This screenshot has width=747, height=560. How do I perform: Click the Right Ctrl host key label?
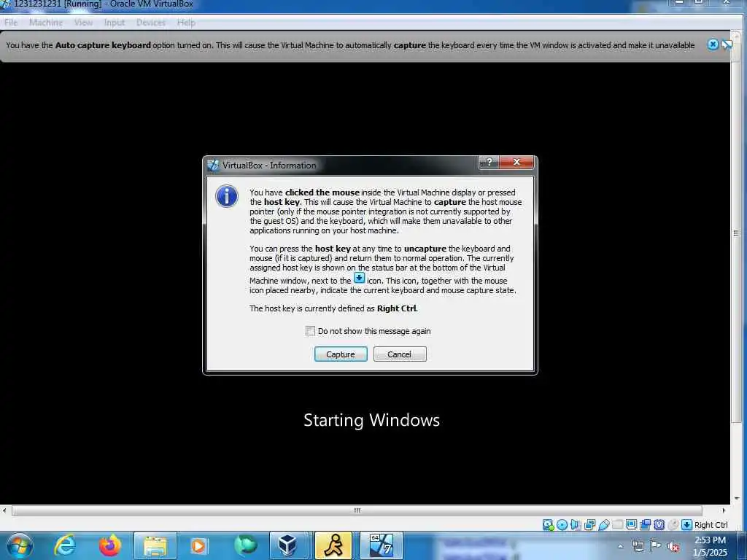pyautogui.click(x=711, y=525)
